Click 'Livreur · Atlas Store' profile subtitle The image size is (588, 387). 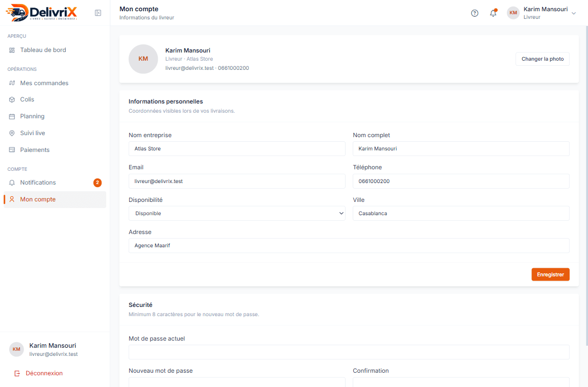pyautogui.click(x=189, y=59)
